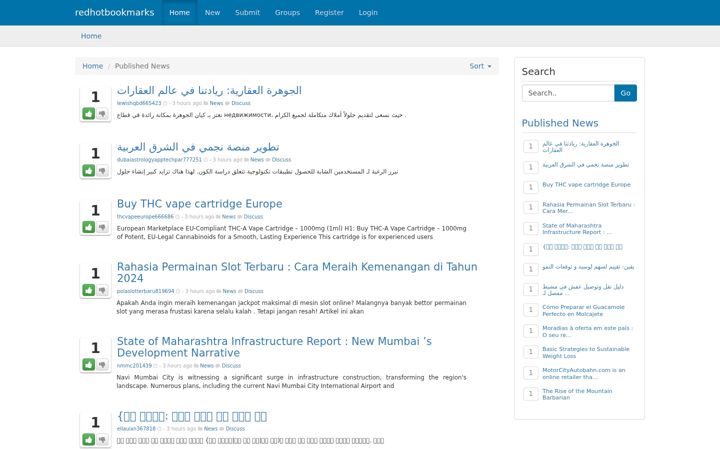
Task: Click News category under the Maharashtra post
Action: [207, 366]
